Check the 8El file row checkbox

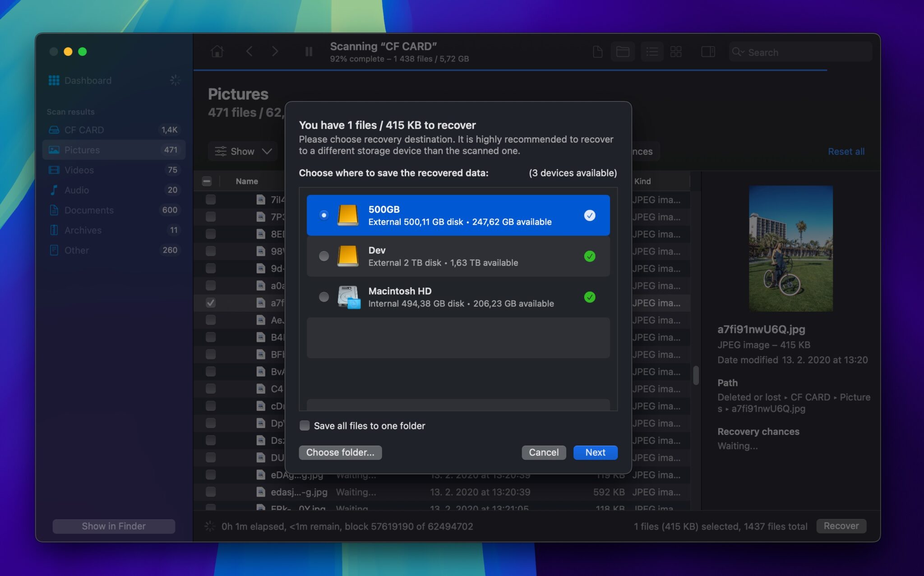click(x=211, y=234)
